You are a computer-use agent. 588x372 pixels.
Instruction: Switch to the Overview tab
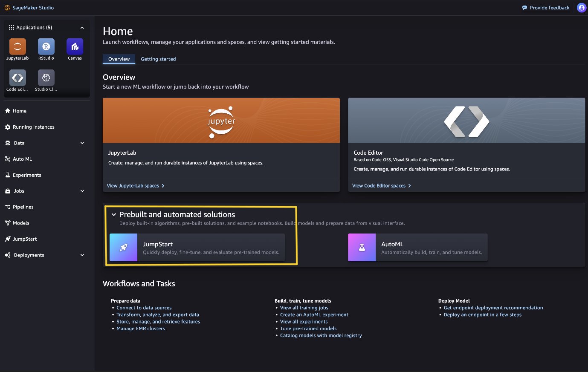pos(119,59)
